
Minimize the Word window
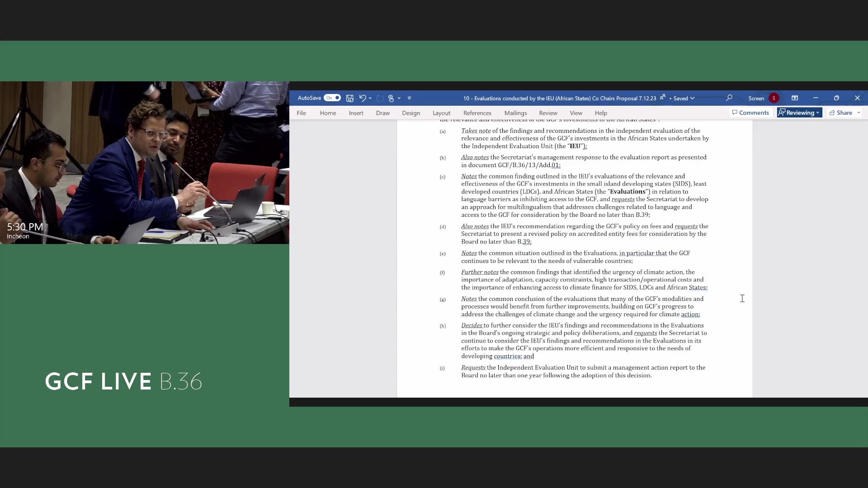coord(816,98)
